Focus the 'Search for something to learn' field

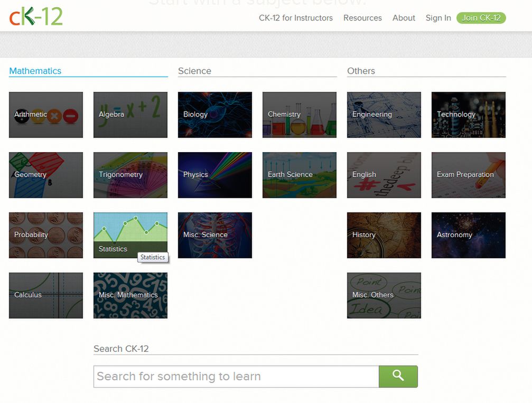tap(236, 376)
